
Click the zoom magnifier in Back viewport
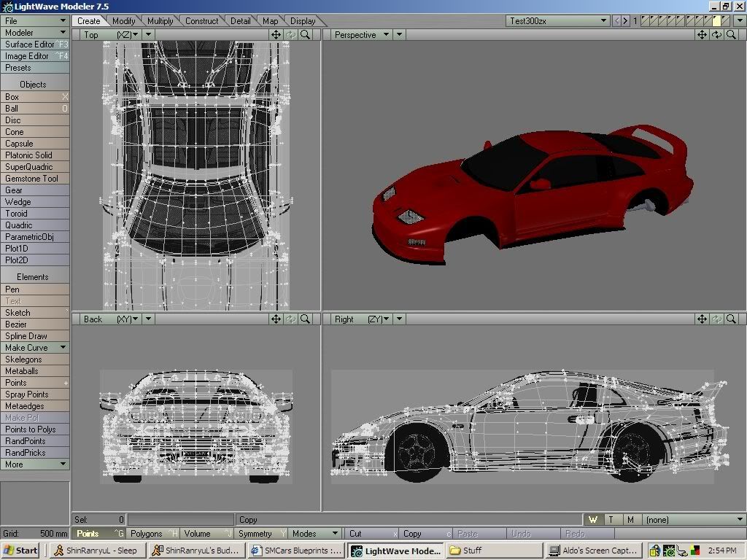click(x=306, y=319)
